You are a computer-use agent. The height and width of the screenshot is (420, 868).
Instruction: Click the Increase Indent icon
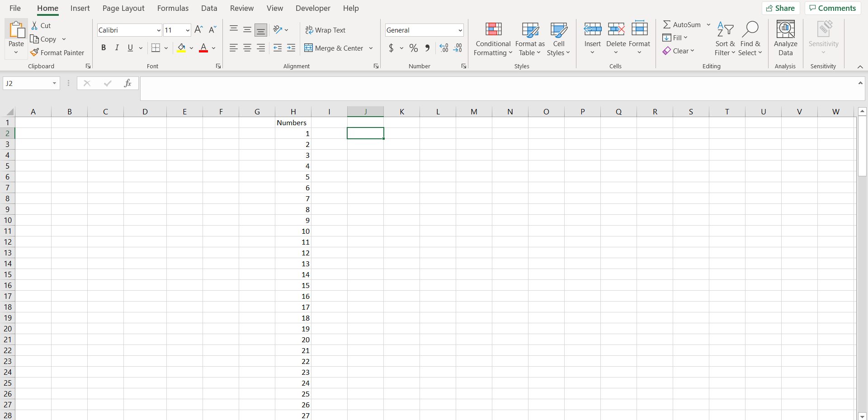coord(291,48)
